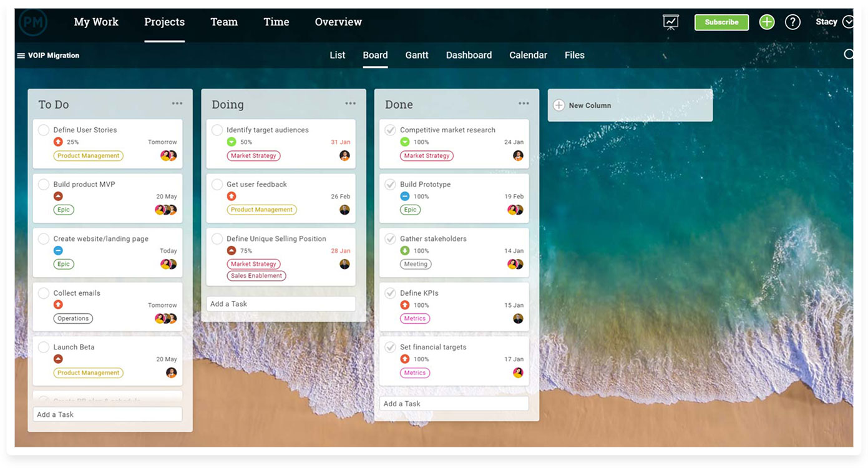Click 25% progress on Define User Stories
The image size is (868, 468).
pos(73,142)
